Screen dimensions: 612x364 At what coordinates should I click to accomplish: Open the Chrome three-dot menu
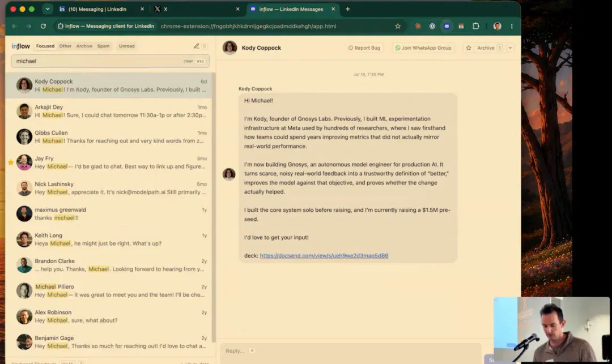512,26
